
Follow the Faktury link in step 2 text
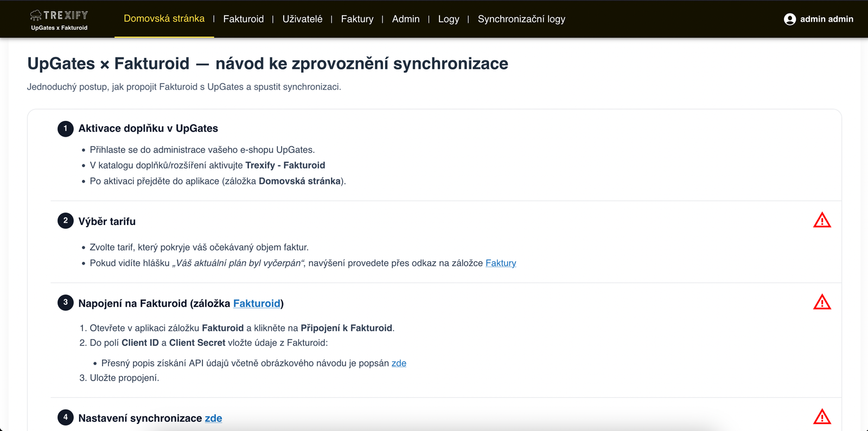point(500,263)
